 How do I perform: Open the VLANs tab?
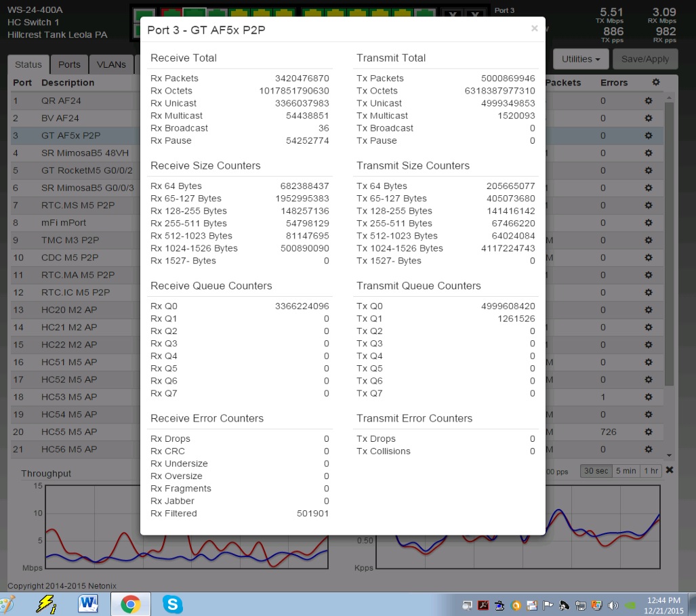pyautogui.click(x=111, y=64)
